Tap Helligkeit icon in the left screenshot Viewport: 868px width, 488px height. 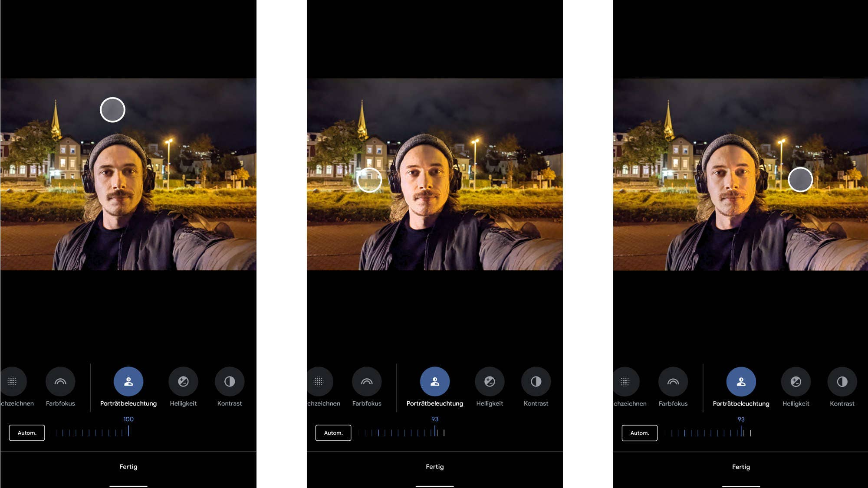click(183, 381)
